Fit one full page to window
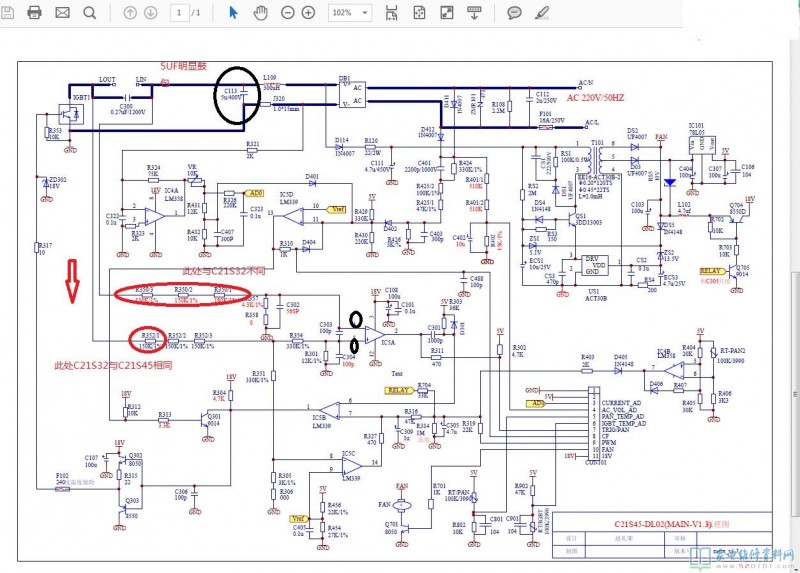Image resolution: width=800 pixels, height=573 pixels. pos(419,12)
